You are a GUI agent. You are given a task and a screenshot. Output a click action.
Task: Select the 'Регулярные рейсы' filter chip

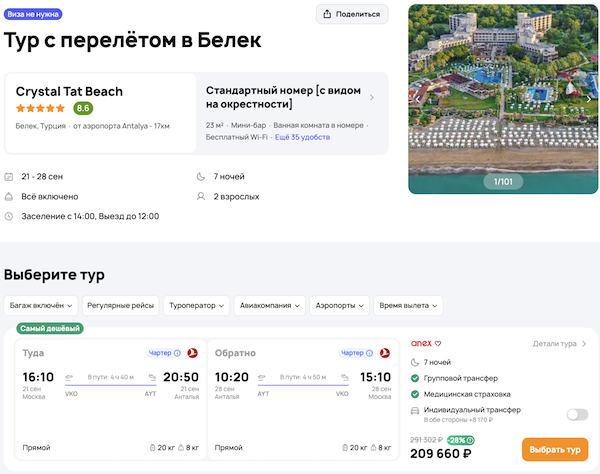point(120,305)
